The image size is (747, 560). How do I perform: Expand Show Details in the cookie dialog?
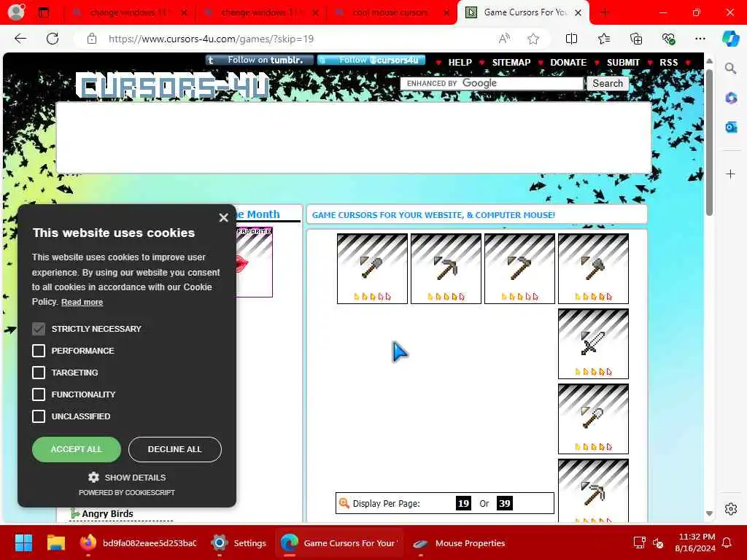point(127,477)
